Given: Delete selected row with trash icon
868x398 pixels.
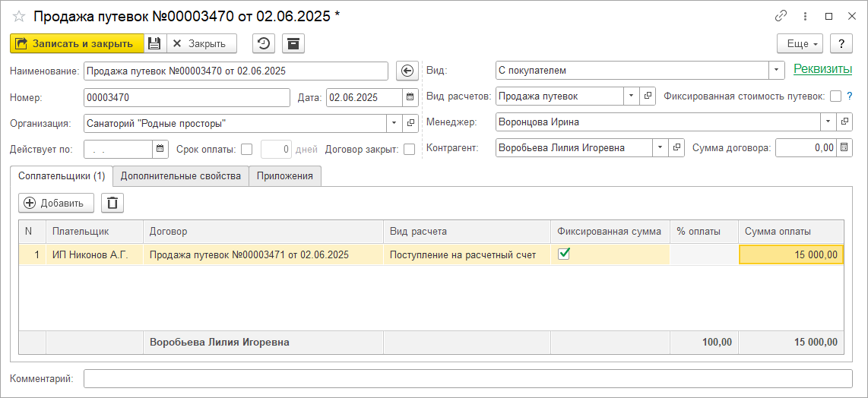Looking at the screenshot, I should (112, 203).
